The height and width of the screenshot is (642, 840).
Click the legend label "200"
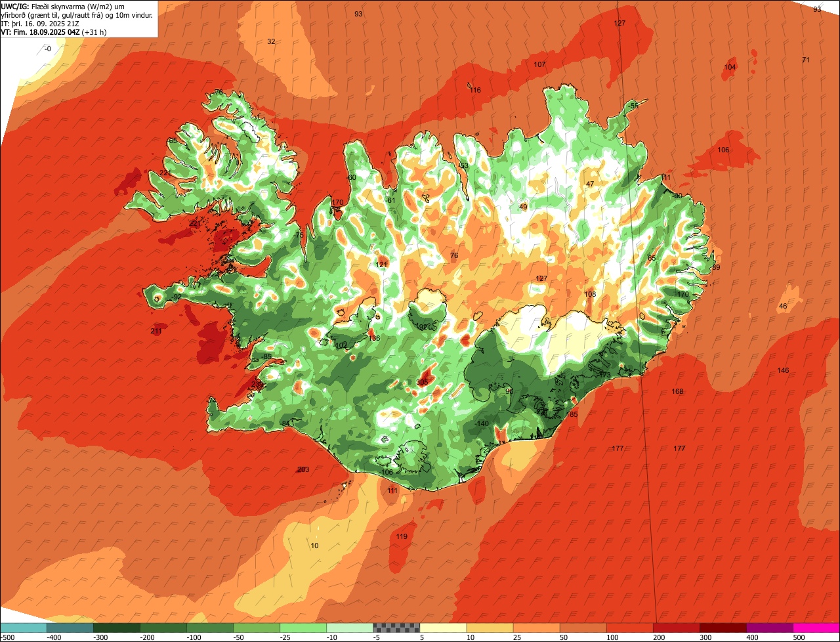tap(660, 637)
